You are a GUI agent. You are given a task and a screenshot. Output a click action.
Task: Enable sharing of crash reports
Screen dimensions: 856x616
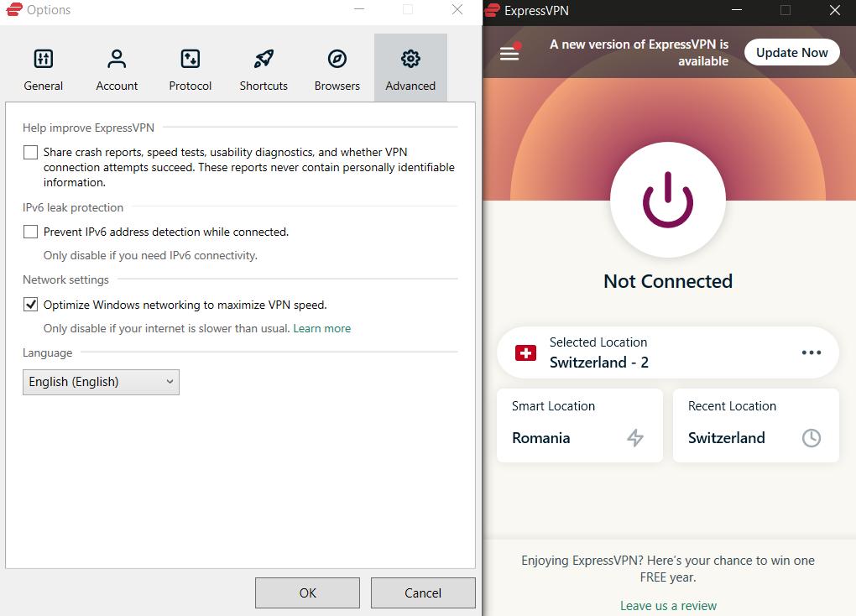(x=30, y=152)
